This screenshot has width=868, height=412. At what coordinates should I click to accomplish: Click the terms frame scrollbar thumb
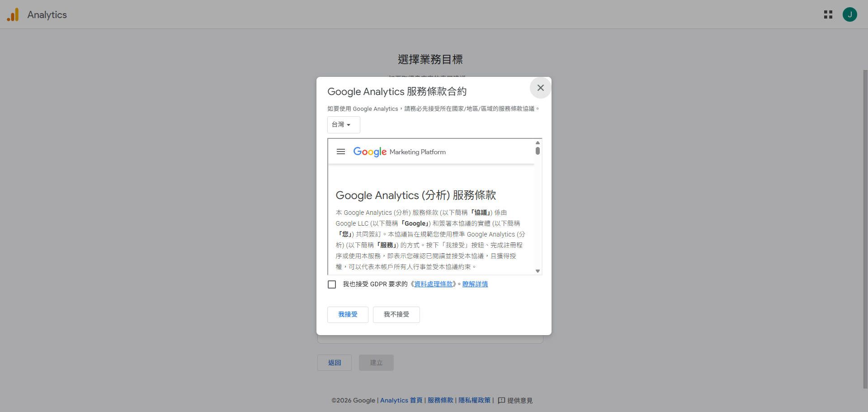pos(538,151)
